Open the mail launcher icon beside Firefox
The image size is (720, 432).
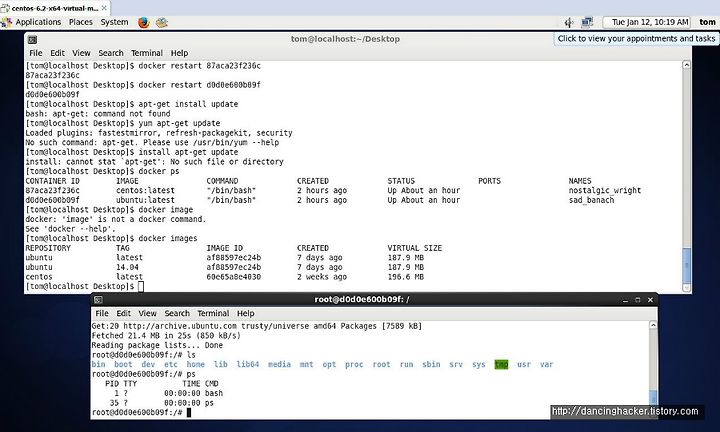162,22
